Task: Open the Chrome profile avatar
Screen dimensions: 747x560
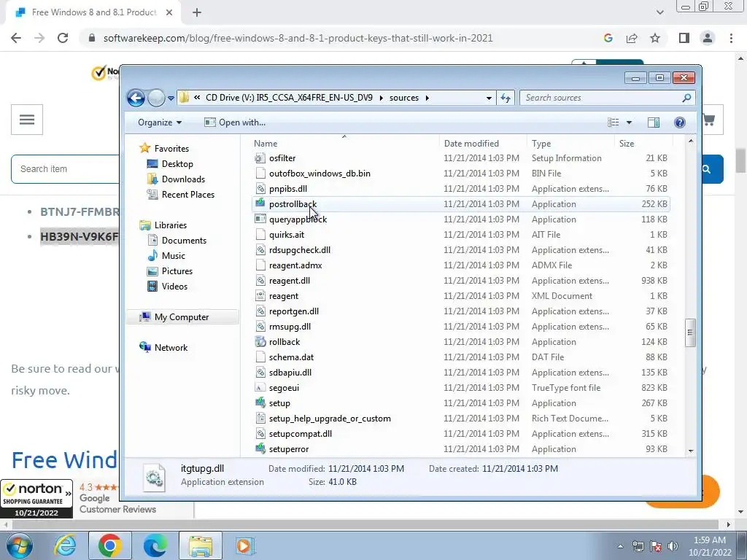Action: [708, 38]
